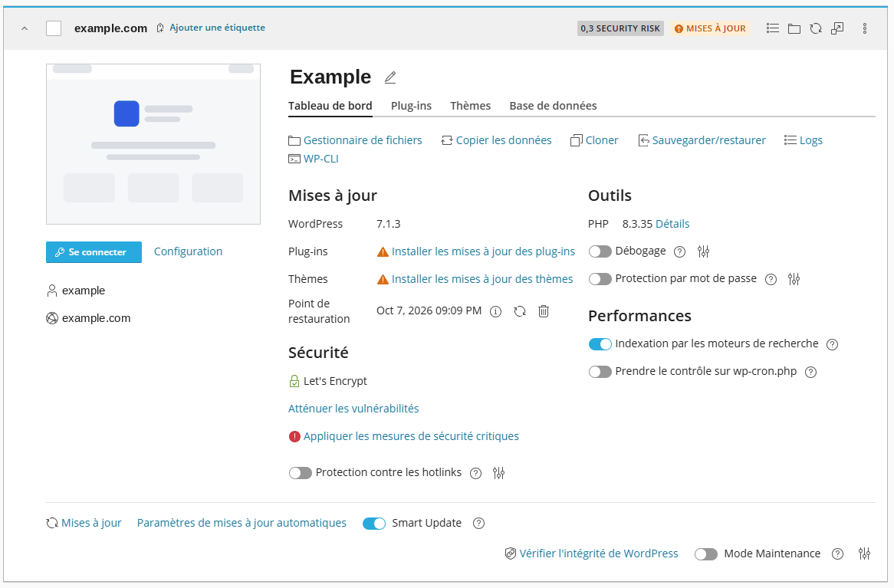This screenshot has width=894, height=588.
Task: Launch WP-CLI terminal
Action: pos(314,159)
